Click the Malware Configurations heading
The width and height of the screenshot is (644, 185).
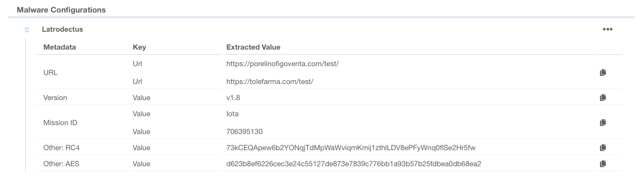tap(62, 9)
